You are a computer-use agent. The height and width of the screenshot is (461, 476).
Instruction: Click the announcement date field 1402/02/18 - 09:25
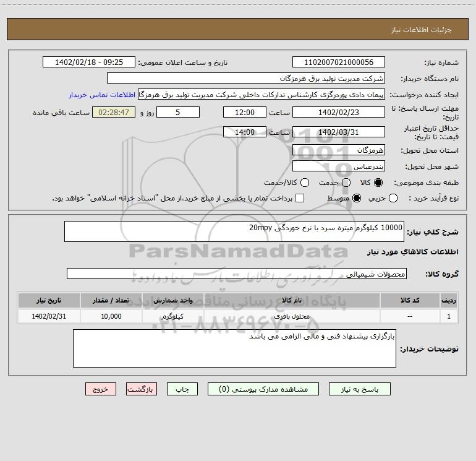(x=89, y=62)
